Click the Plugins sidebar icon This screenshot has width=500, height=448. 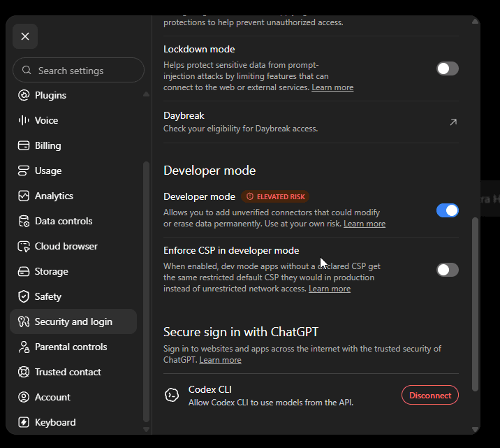click(24, 95)
